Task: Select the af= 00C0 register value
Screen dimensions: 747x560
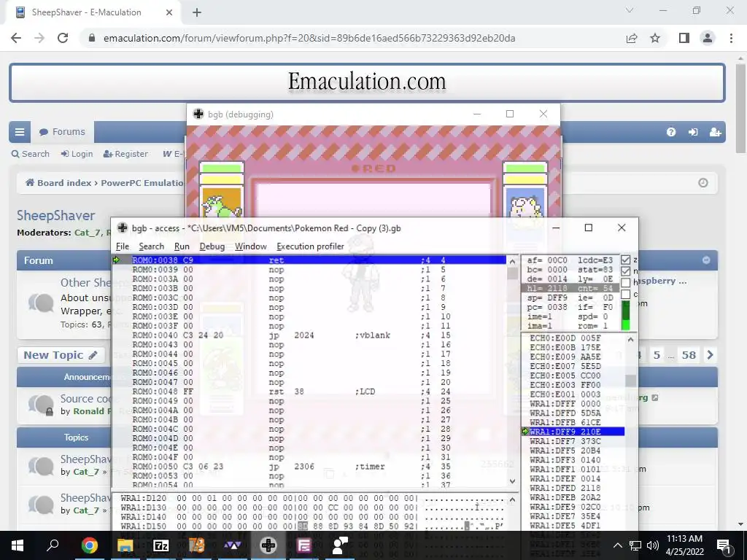Action: [547, 260]
